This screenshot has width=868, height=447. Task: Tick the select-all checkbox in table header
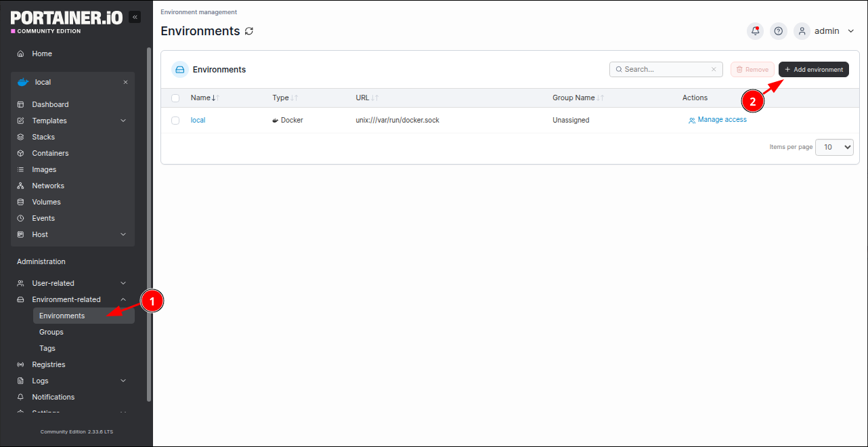click(175, 98)
